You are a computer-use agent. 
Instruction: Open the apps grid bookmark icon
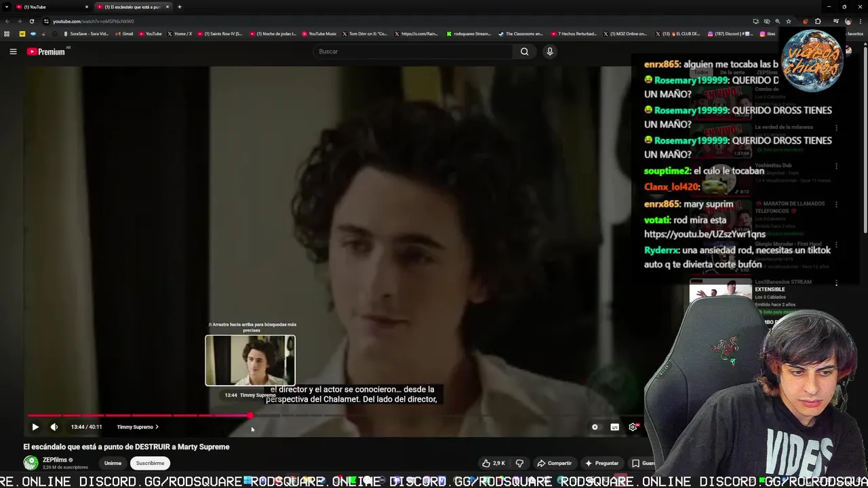pyautogui.click(x=7, y=34)
